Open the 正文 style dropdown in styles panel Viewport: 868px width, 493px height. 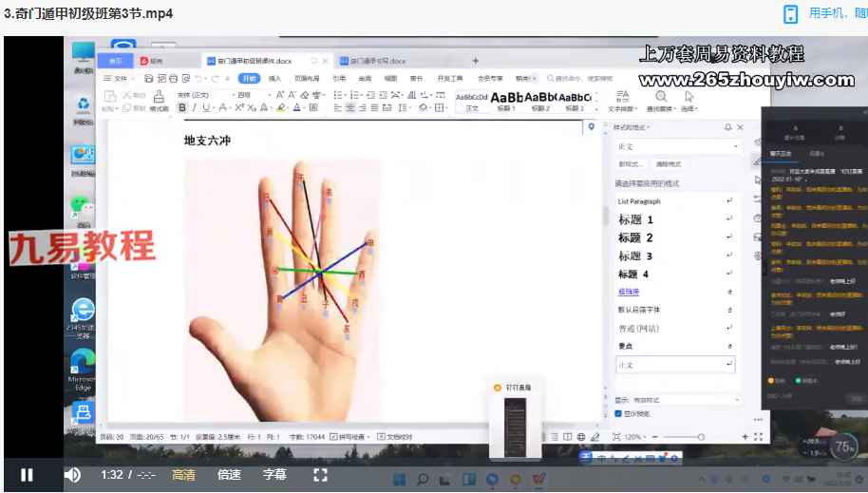coord(678,147)
